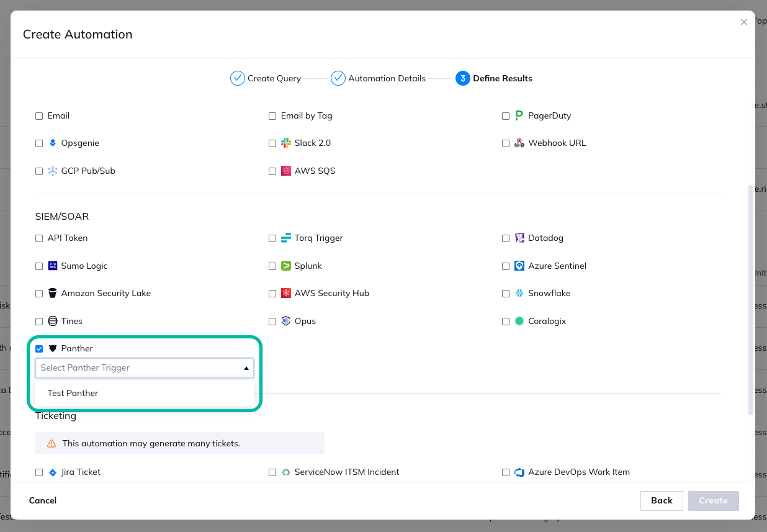This screenshot has height=532, width=767.
Task: Click the Datadog icon
Action: pyautogui.click(x=518, y=238)
